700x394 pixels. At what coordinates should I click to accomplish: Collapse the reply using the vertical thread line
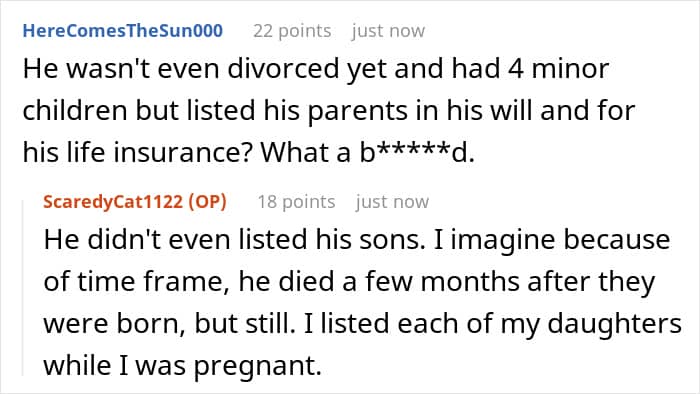pos(23,288)
